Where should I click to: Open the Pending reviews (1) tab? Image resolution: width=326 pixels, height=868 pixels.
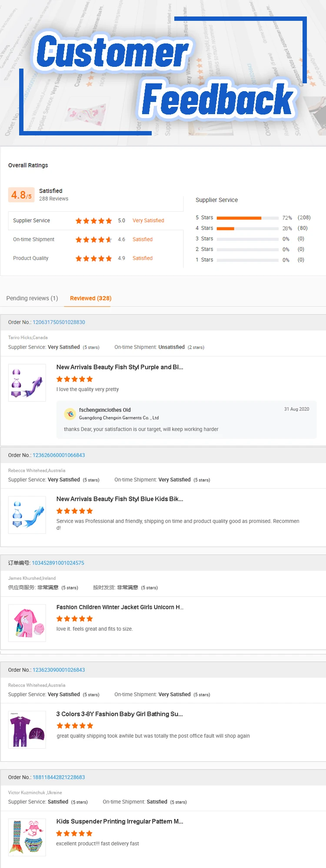[32, 298]
